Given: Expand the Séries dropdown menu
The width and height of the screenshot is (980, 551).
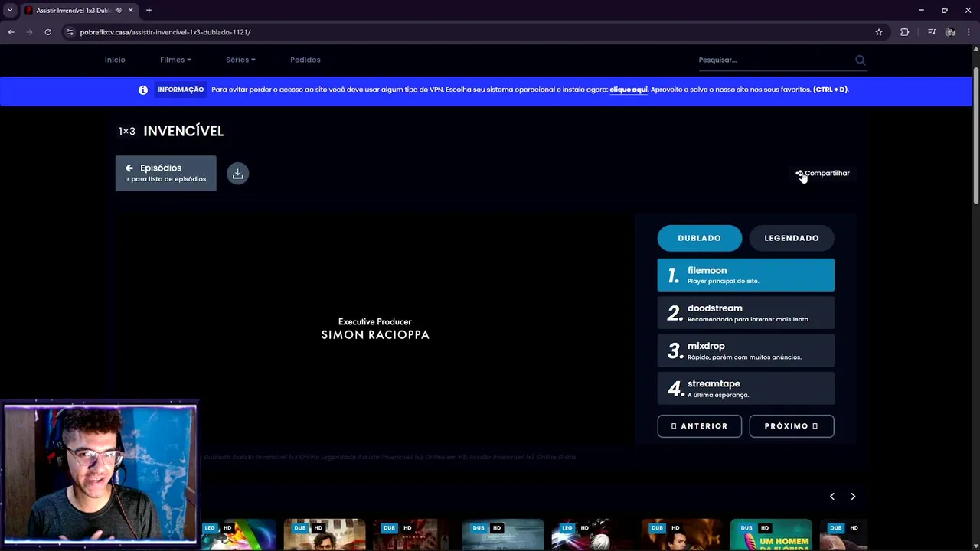Looking at the screenshot, I should click(240, 60).
